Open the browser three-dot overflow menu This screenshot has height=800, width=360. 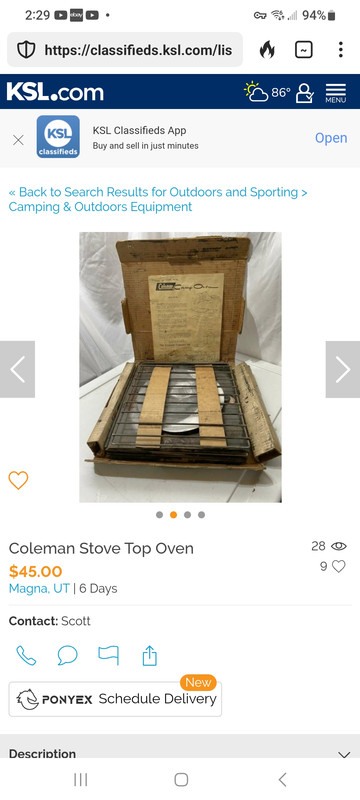point(341,49)
